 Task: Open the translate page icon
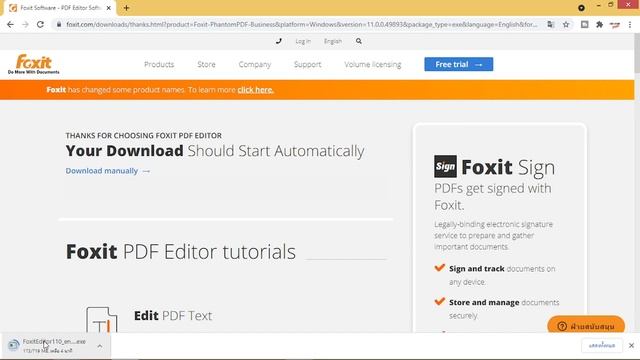551,24
